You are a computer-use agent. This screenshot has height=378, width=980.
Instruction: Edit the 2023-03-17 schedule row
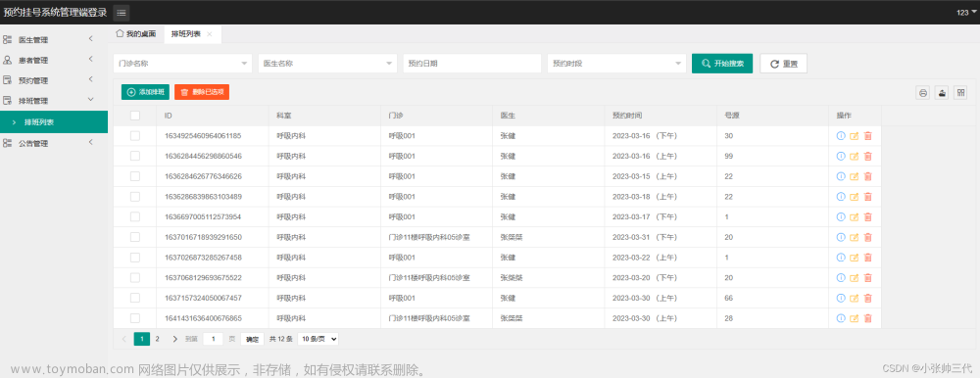pyautogui.click(x=855, y=216)
